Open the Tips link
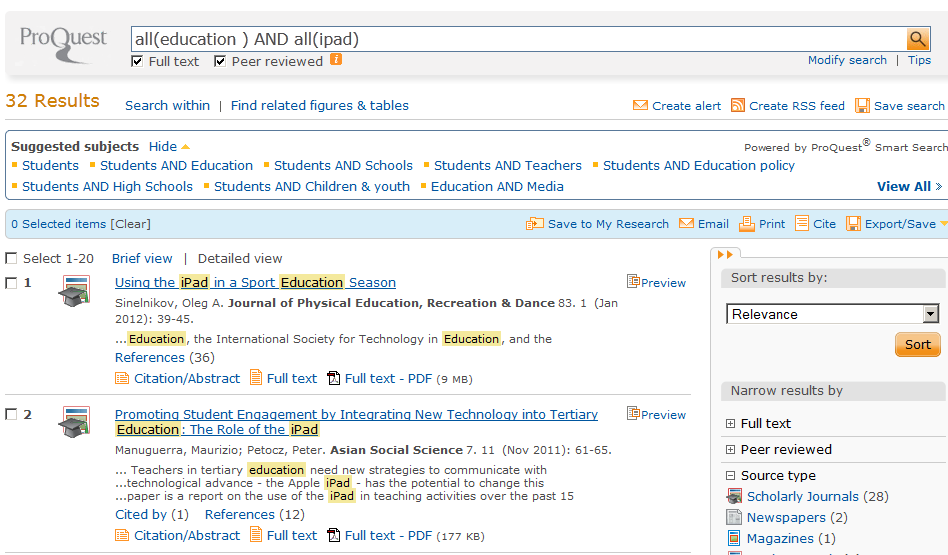Image resolution: width=948 pixels, height=555 pixels. pyautogui.click(x=919, y=60)
